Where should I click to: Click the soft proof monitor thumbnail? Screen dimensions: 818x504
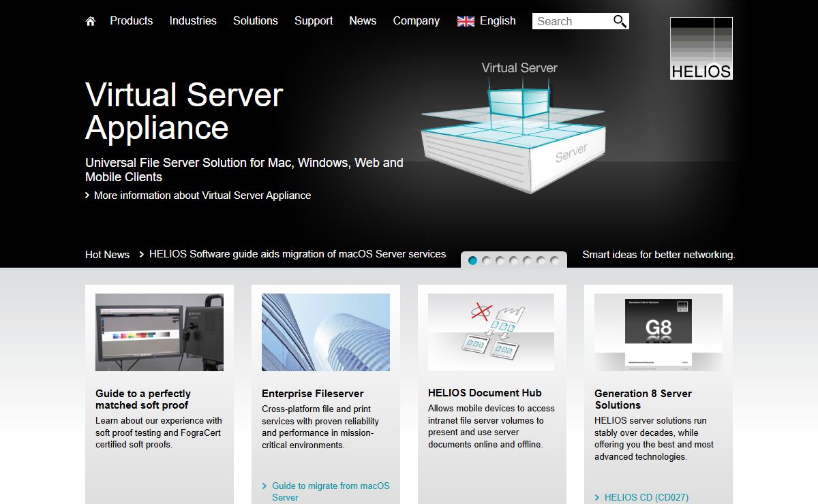point(160,332)
